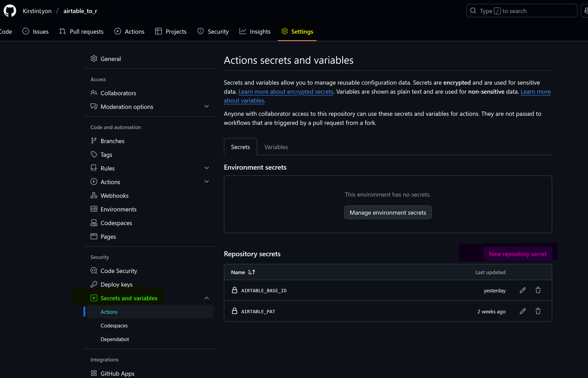Collapse the Secrets and variables section
Viewport: 588px width, 378px height.
click(x=207, y=298)
